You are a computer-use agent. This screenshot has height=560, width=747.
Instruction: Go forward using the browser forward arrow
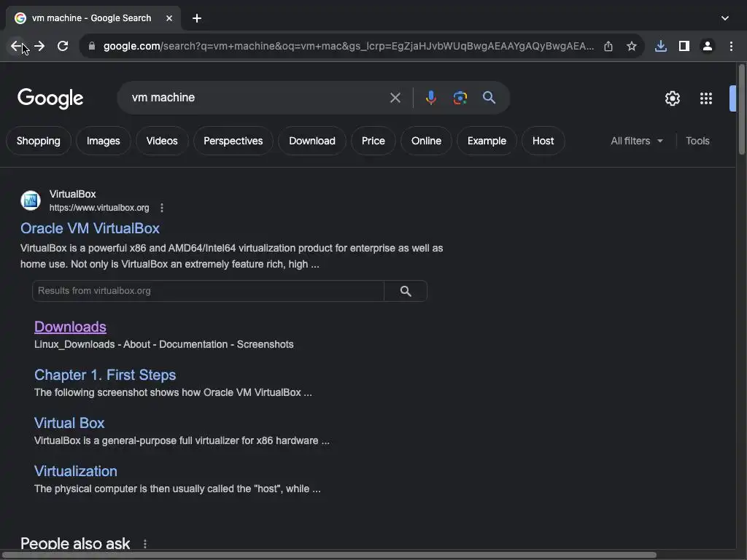[x=39, y=46]
